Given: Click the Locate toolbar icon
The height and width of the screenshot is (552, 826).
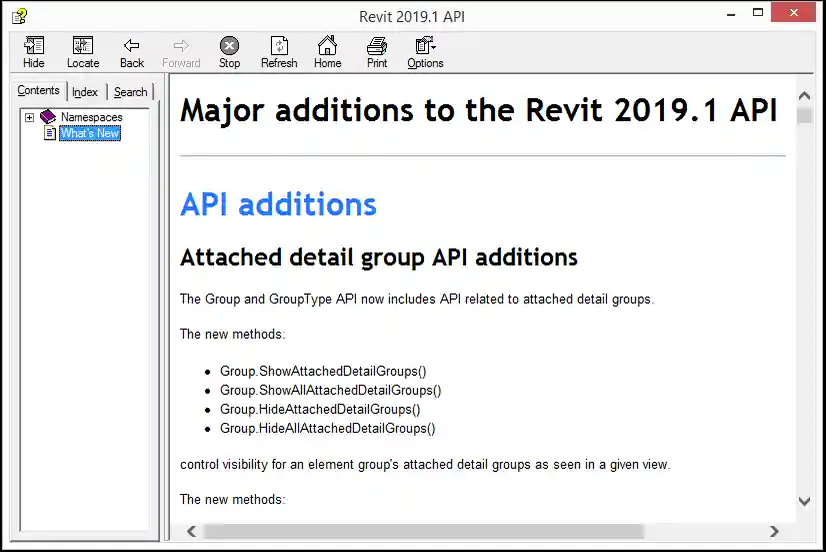Looking at the screenshot, I should 83,46.
